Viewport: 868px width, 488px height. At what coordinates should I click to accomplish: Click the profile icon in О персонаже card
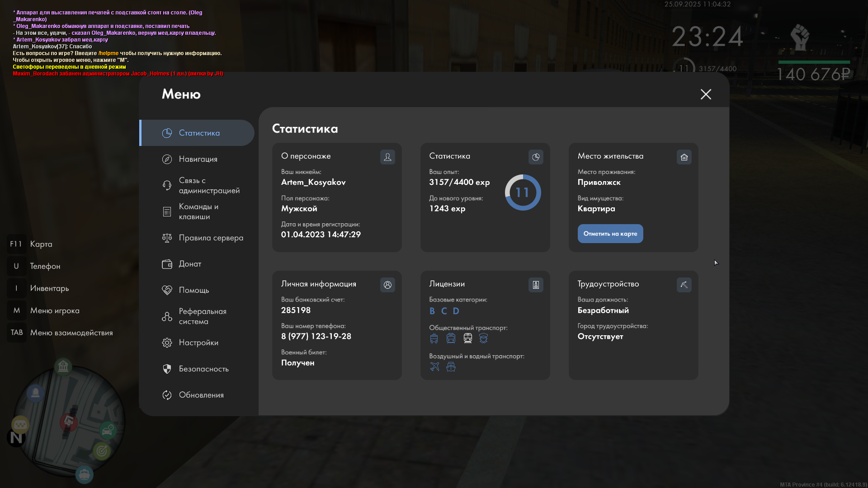click(387, 157)
